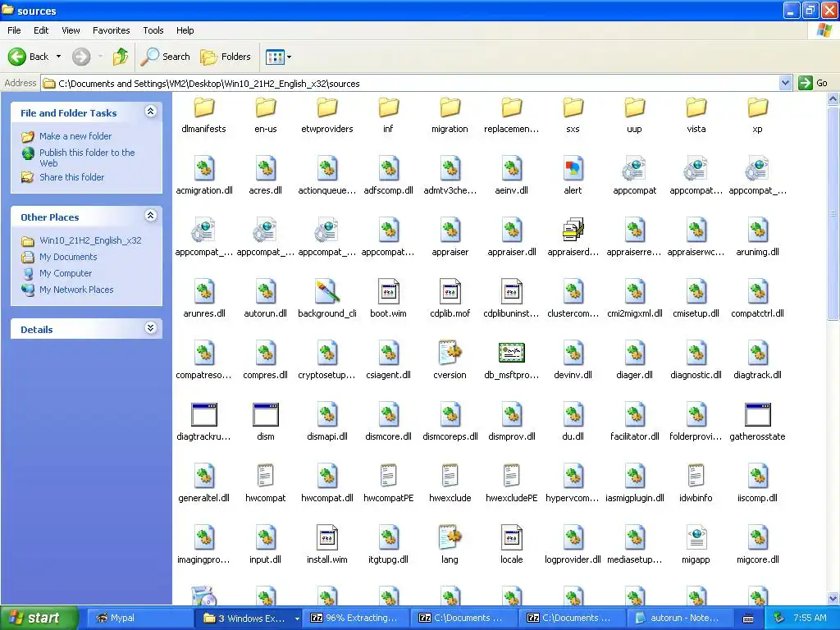The width and height of the screenshot is (840, 630).
Task: Go to Win10_21H2_English_x32 in Other Places
Action: click(x=90, y=240)
